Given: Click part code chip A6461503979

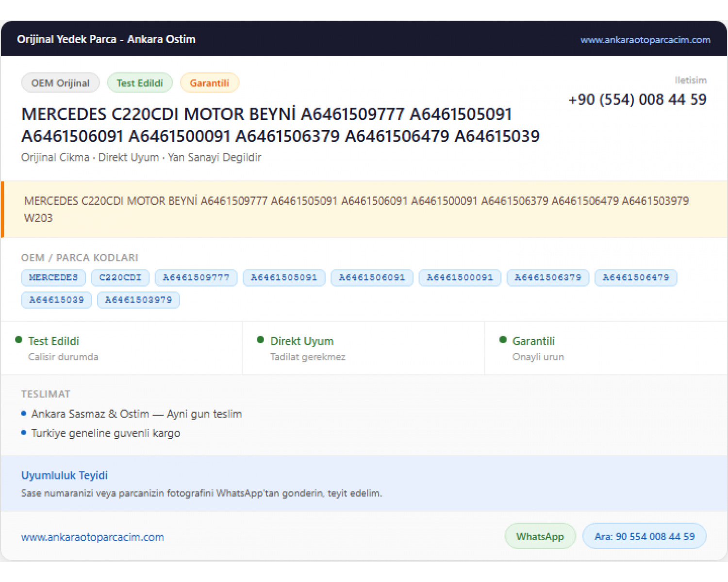Looking at the screenshot, I should pos(138,300).
